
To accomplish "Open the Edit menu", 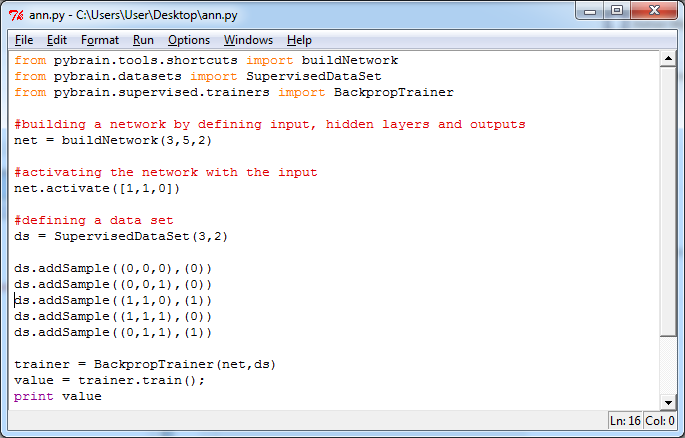I will (x=56, y=40).
